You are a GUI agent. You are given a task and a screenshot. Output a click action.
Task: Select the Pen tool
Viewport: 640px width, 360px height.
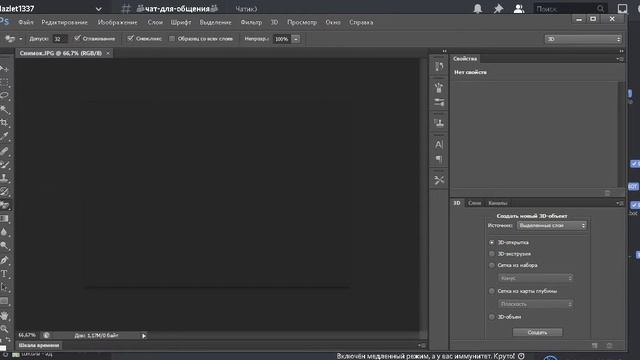[x=4, y=260]
